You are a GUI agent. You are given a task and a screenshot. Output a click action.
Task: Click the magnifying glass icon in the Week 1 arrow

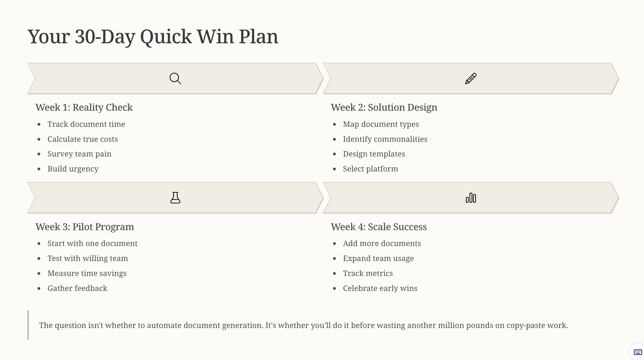point(175,78)
